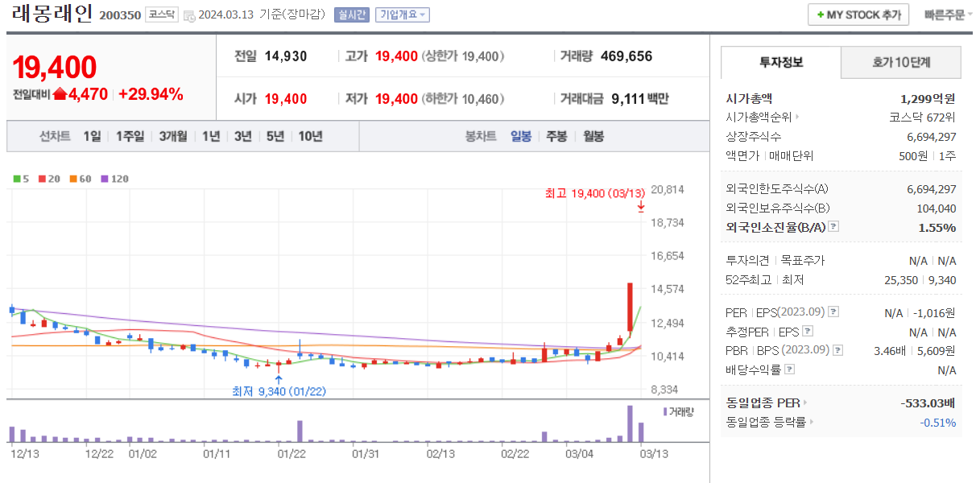This screenshot has height=483, width=980.
Task: Select the 1년 line chart period
Action: [x=211, y=136]
